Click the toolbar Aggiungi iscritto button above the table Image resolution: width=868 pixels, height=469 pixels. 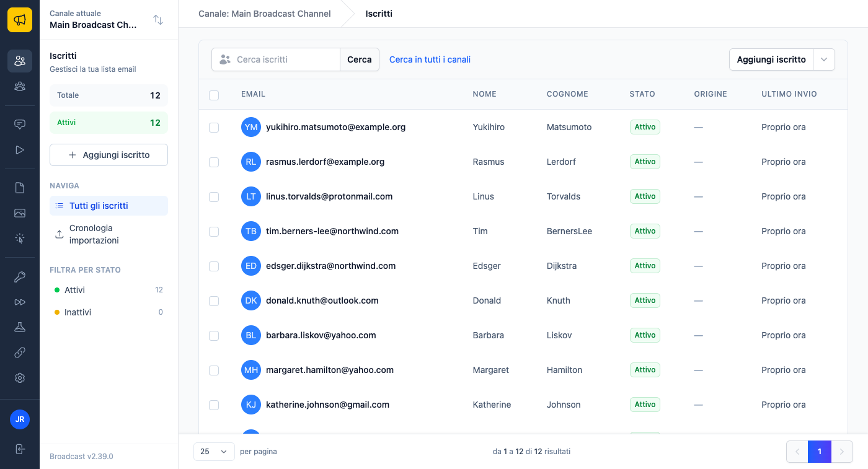[x=771, y=59]
